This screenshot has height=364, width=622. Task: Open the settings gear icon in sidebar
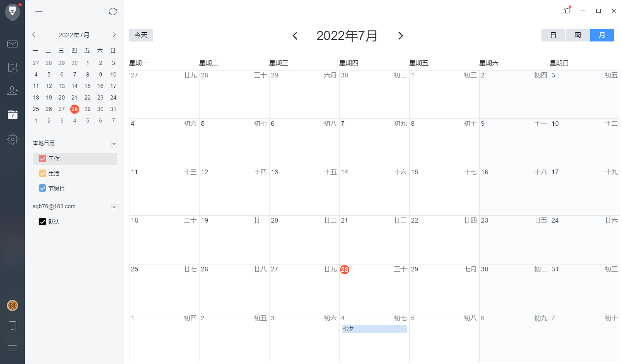pos(12,139)
